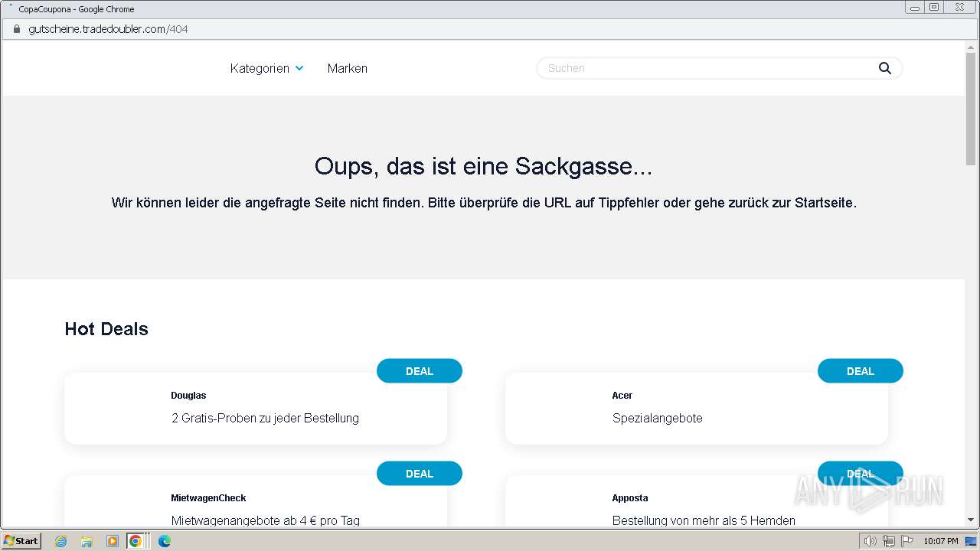This screenshot has height=551, width=980.
Task: Click the address bar URL
Action: click(108, 29)
